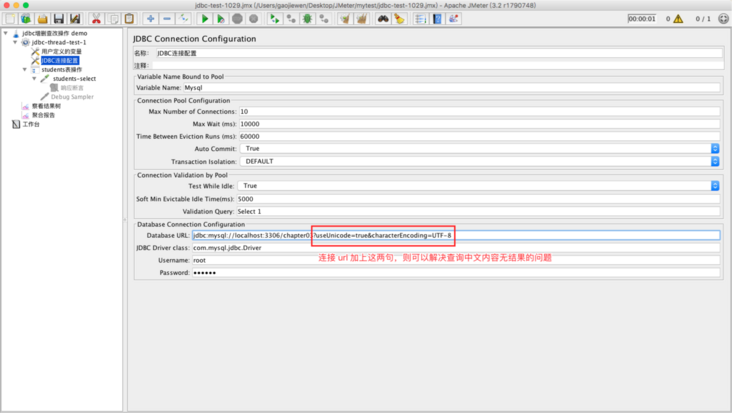Select the disabled 响应断言 tree item

tap(71, 88)
